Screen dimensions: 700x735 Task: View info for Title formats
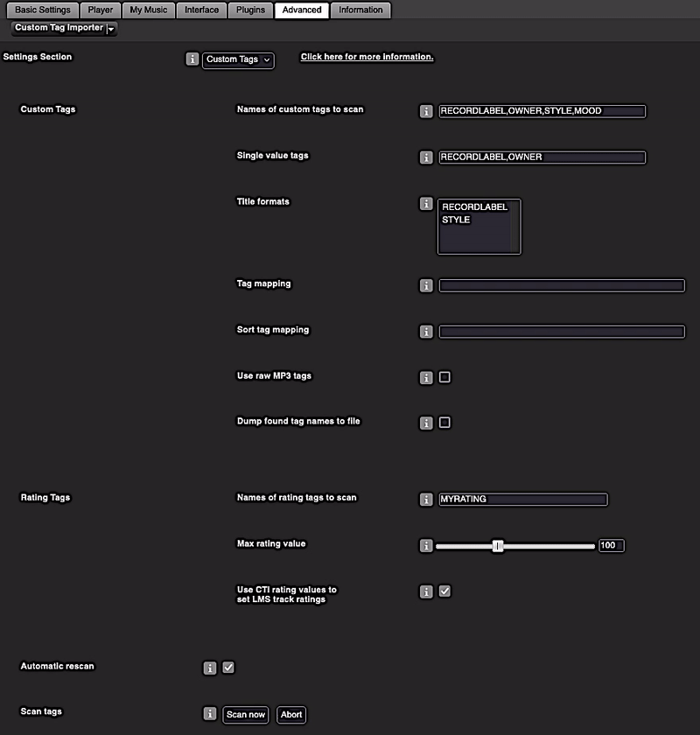coord(426,204)
